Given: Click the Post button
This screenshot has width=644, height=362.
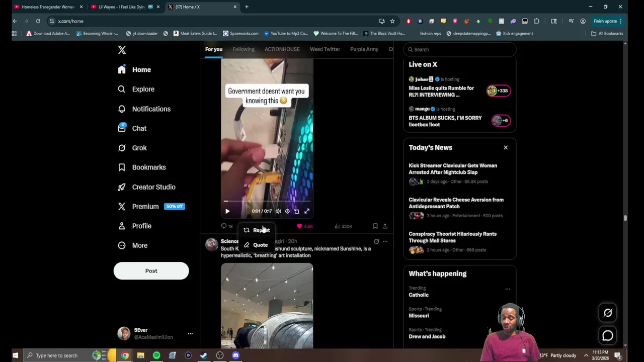Looking at the screenshot, I should pos(151,271).
